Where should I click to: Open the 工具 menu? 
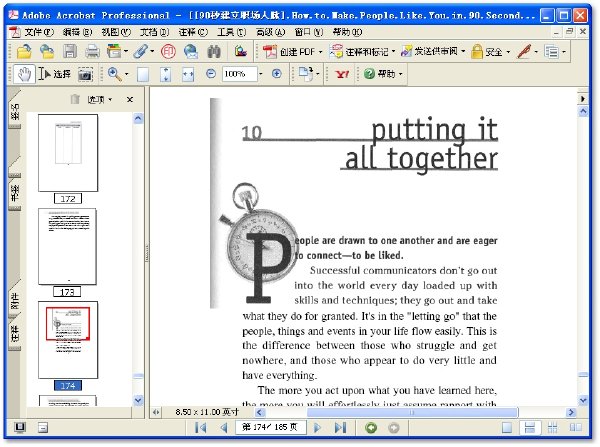click(232, 32)
